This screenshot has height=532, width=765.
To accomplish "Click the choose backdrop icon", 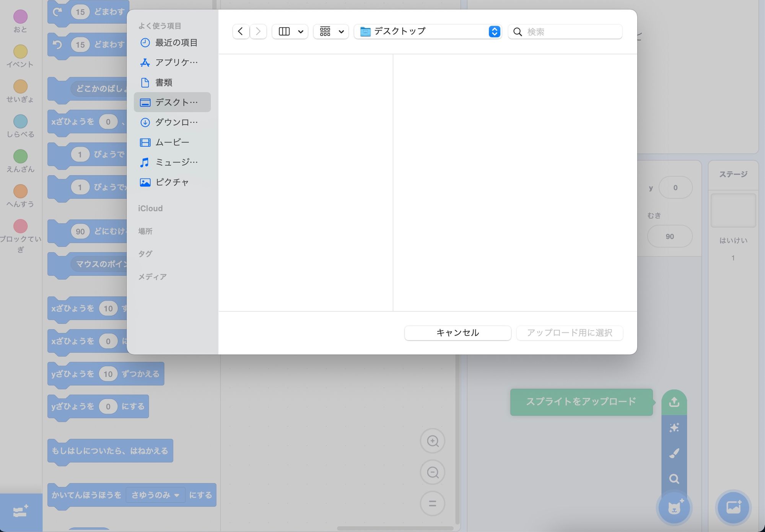I will (x=734, y=508).
